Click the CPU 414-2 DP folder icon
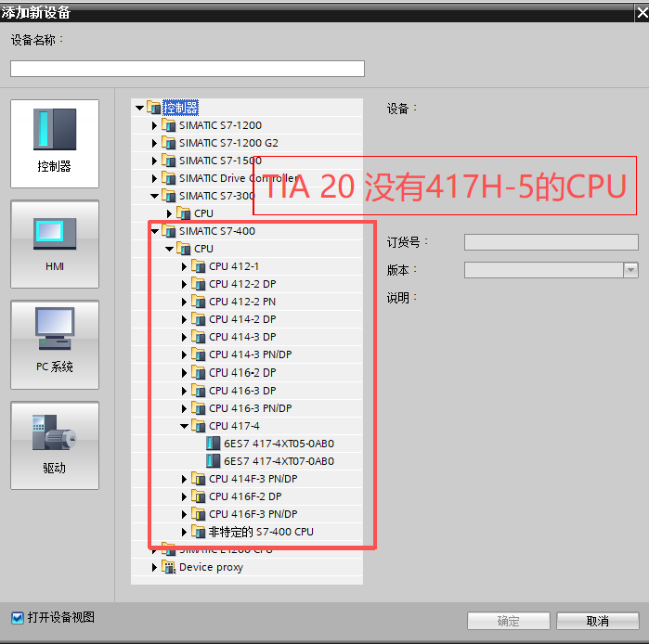649x644 pixels. 199,319
